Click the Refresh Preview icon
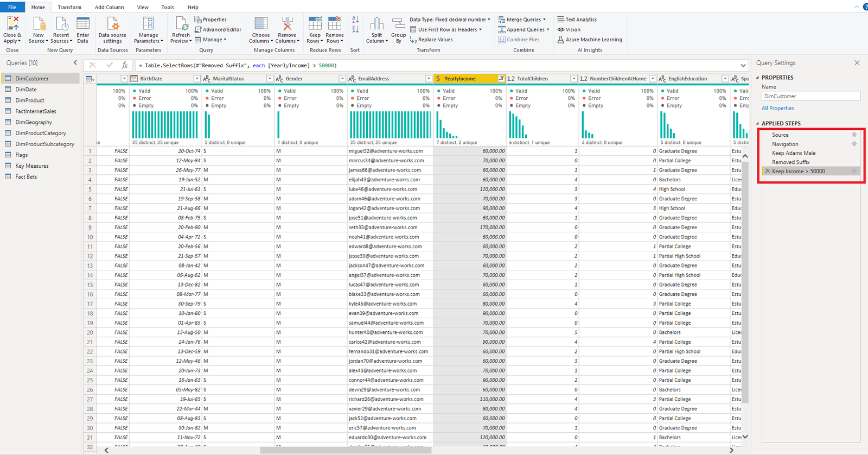This screenshot has height=455, width=868. [x=181, y=23]
